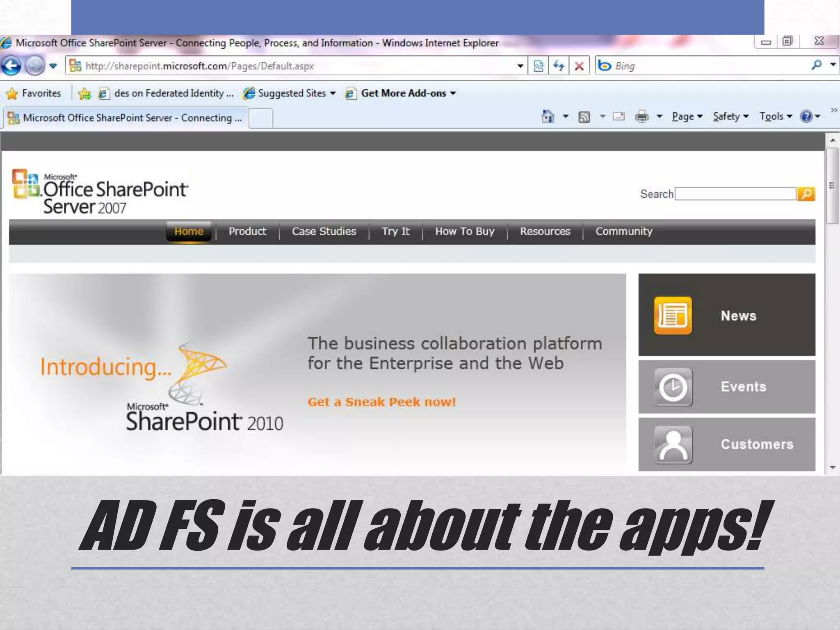
Task: Click the Internet Explorer title bar icon
Action: click(6, 43)
